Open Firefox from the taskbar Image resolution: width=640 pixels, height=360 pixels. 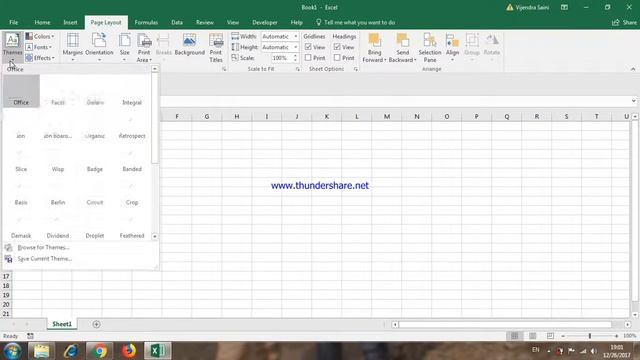129,351
